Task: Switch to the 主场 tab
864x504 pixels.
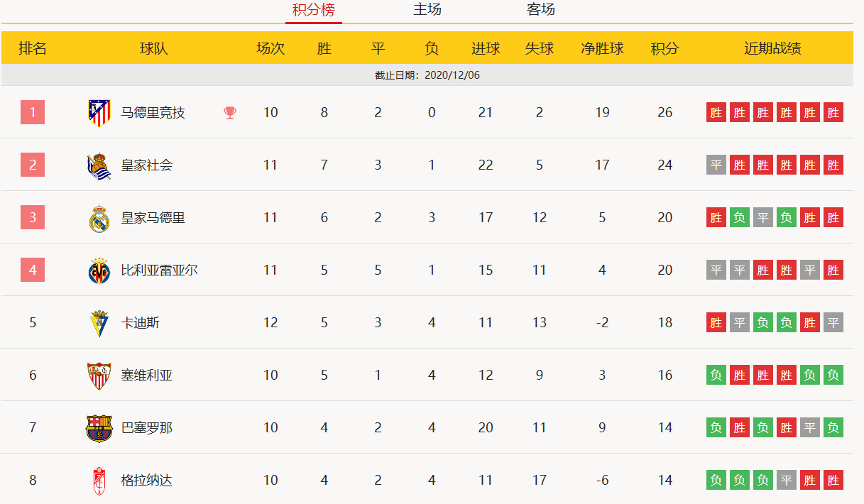Action: (427, 10)
